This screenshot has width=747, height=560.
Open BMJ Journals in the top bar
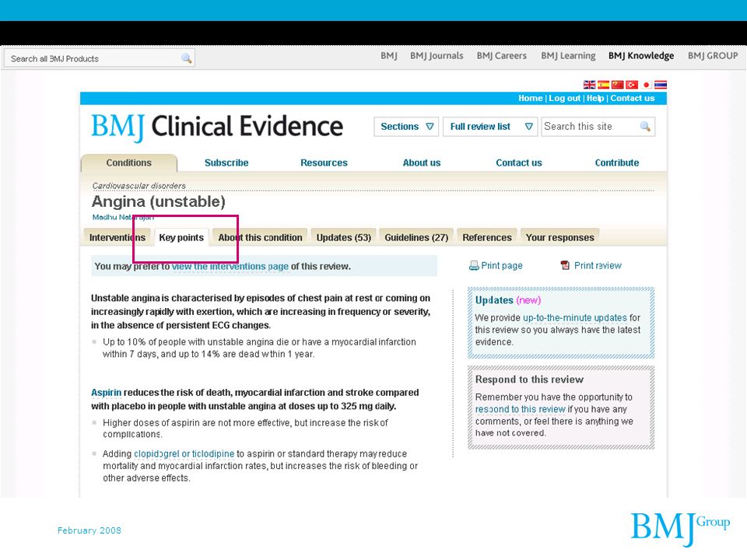(x=437, y=56)
